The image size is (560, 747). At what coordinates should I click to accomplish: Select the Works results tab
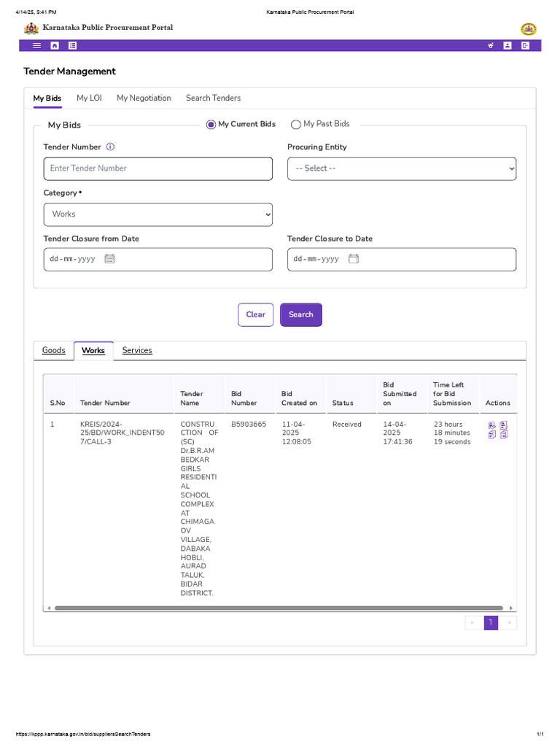pyautogui.click(x=93, y=351)
